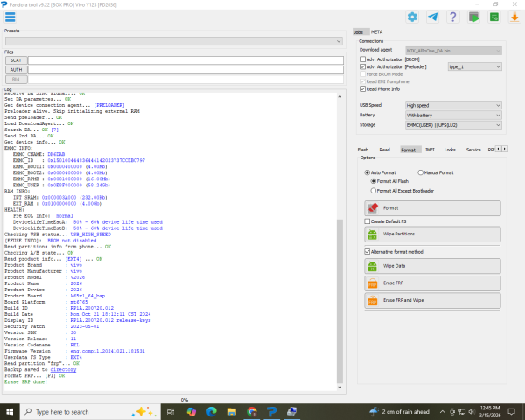The image size is (525, 420).
Task: Select Format All Flash option
Action: pyautogui.click(x=373, y=181)
